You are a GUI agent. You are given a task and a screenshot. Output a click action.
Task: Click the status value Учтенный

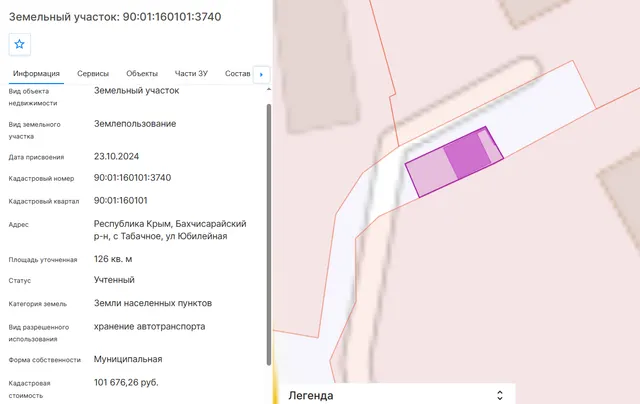pyautogui.click(x=114, y=280)
